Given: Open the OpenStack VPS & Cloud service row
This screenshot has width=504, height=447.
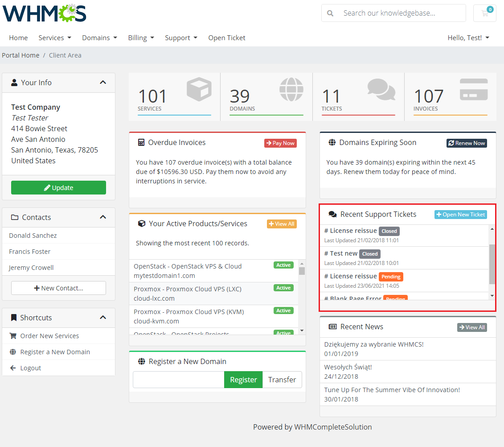Looking at the screenshot, I should 213,271.
